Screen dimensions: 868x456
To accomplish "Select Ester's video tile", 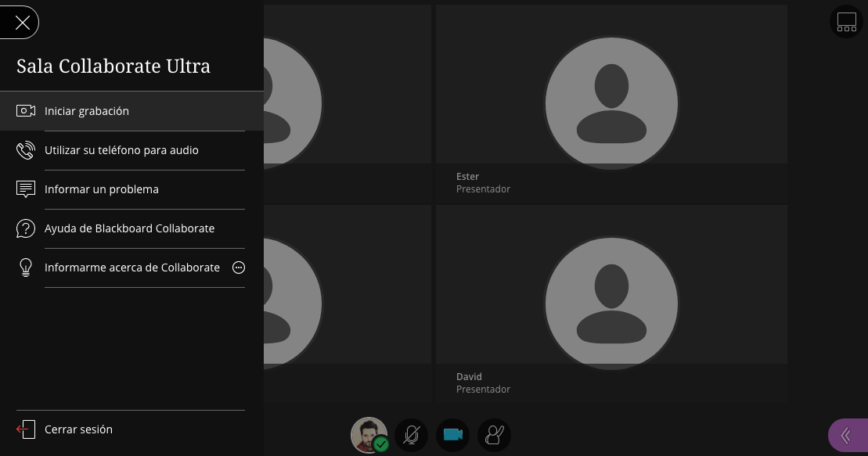I will coord(611,103).
